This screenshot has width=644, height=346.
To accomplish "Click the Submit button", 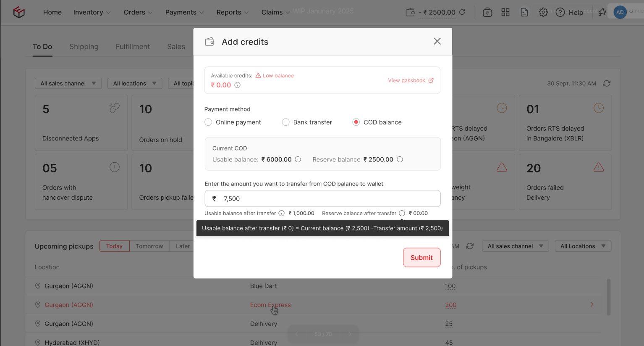I will coord(421,258).
